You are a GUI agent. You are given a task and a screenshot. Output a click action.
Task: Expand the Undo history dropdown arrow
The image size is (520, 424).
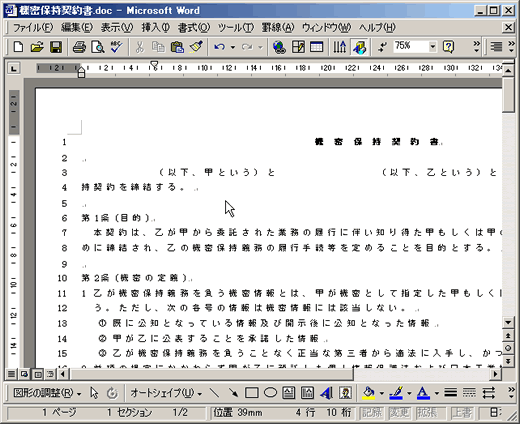pyautogui.click(x=233, y=47)
